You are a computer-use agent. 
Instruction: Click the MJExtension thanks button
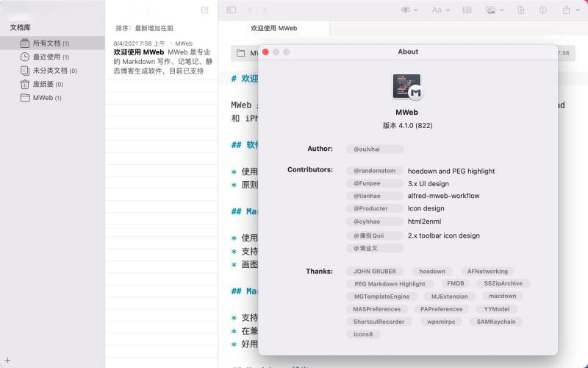[450, 297]
